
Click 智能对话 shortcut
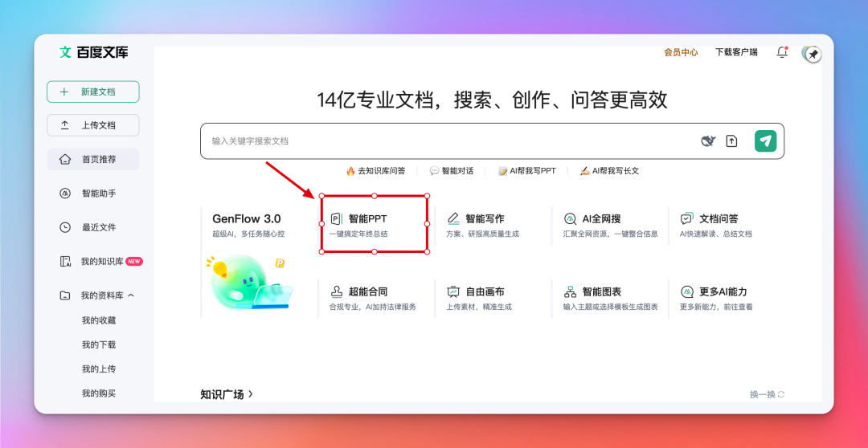point(452,171)
